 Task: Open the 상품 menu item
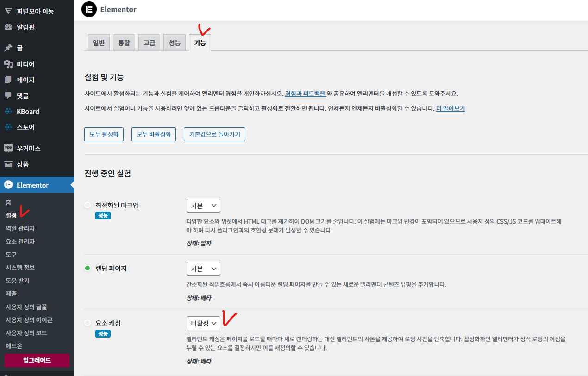tap(37, 164)
